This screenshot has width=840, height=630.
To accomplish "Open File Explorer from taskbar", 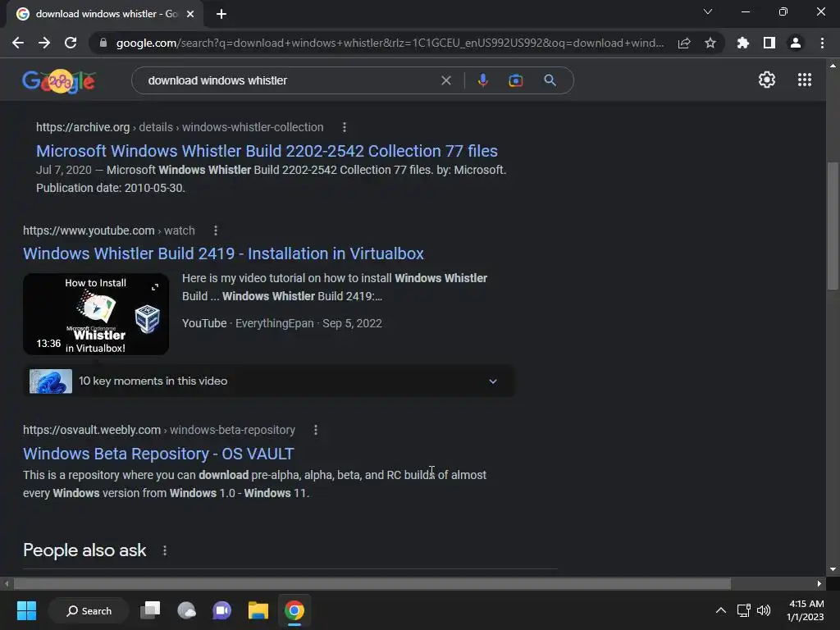I will (x=258, y=610).
